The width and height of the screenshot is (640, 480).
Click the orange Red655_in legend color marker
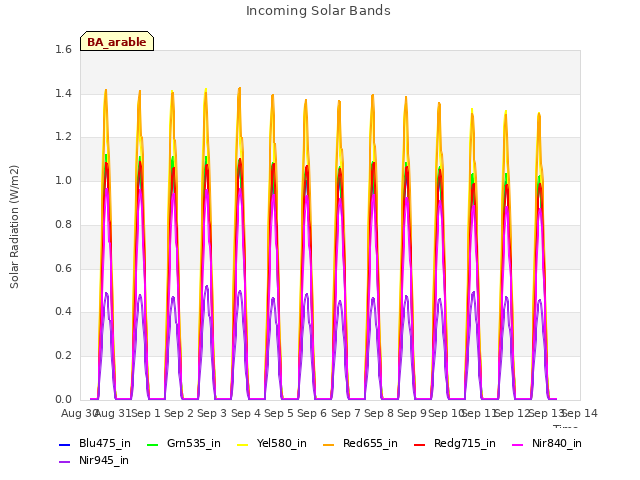pos(329,444)
